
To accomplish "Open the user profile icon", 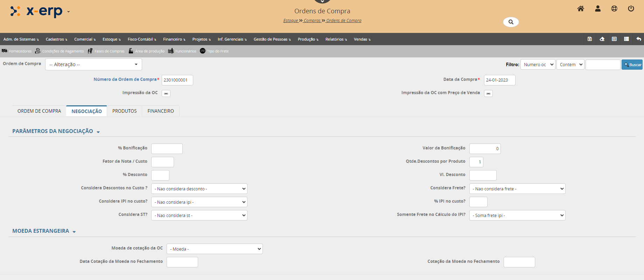I will click(598, 9).
